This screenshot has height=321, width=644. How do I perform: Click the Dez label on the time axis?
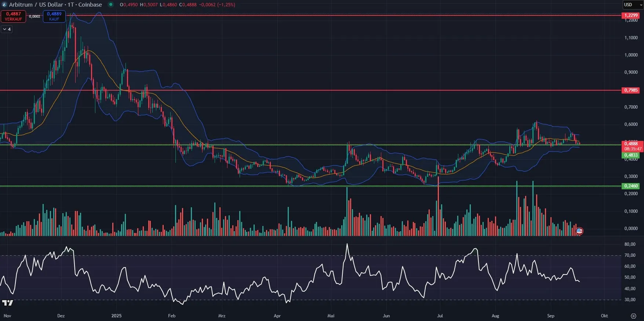[61, 316]
